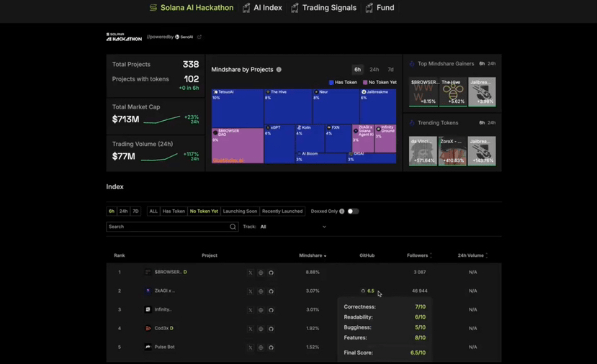
Task: Toggle the Doxxed Only switch
Action: click(353, 211)
